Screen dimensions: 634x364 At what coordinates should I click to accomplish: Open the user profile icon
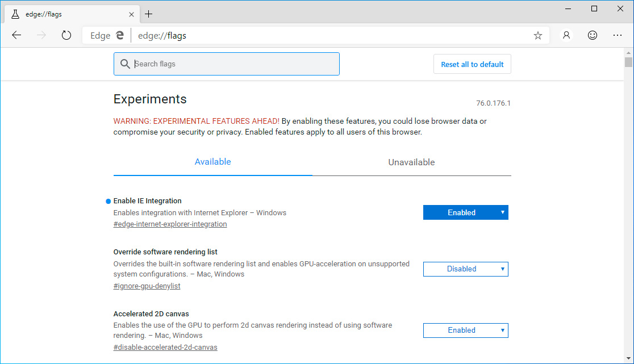[x=566, y=35]
